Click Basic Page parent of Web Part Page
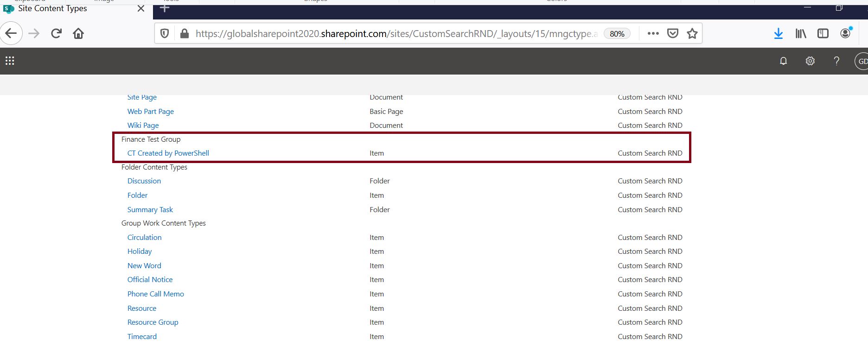Viewport: 868px width, 346px height. coord(386,111)
